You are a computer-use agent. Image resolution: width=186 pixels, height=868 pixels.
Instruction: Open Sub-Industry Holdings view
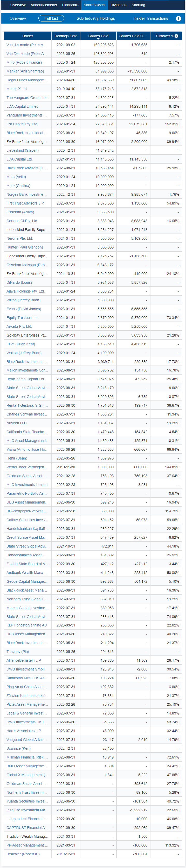click(95, 19)
